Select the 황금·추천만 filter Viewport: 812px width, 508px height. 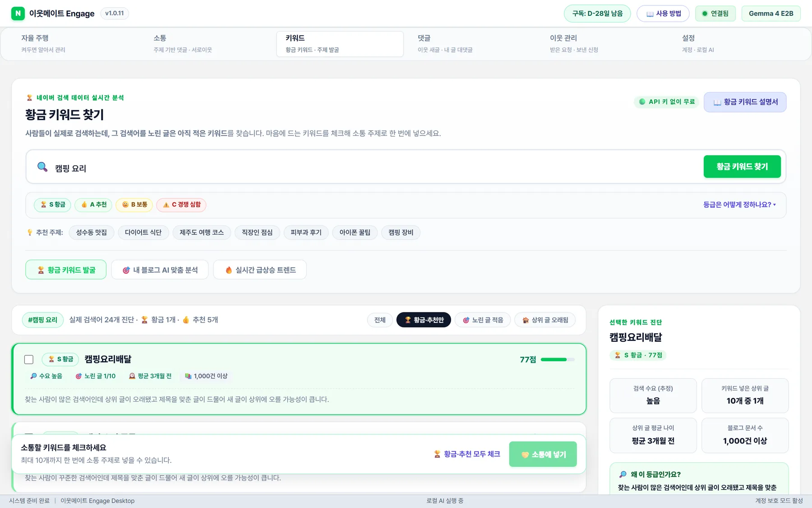point(424,320)
